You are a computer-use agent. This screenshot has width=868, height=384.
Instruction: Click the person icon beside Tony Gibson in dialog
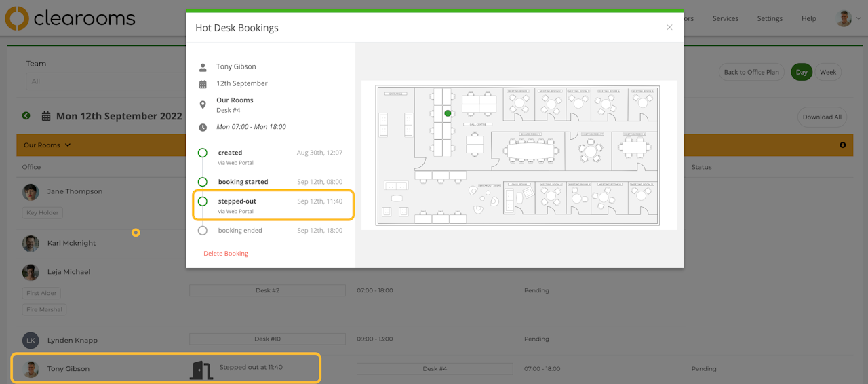[203, 67]
